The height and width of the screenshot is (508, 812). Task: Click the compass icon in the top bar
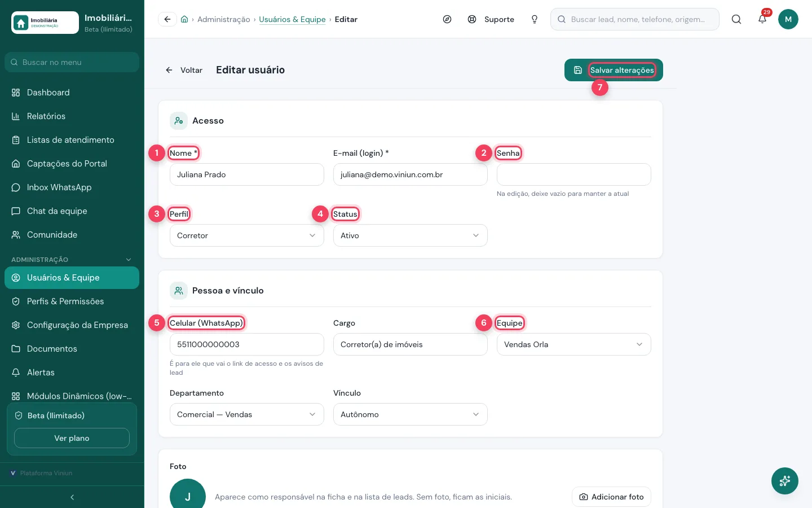pos(447,19)
